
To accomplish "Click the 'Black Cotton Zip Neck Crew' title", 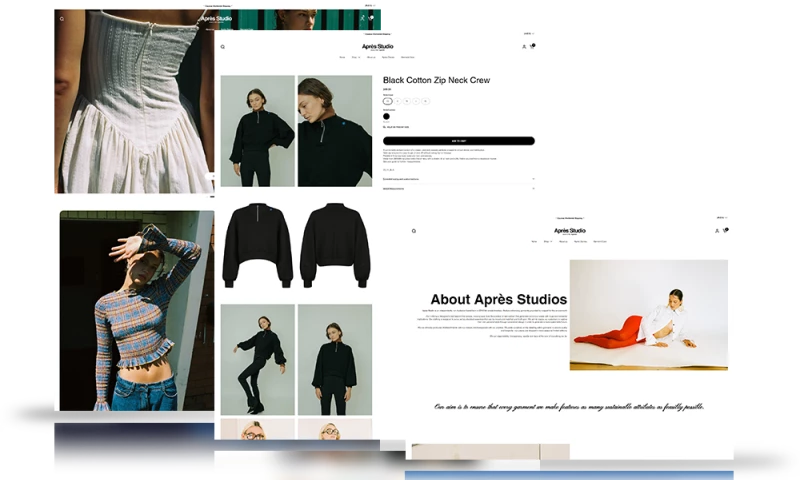I will (436, 80).
